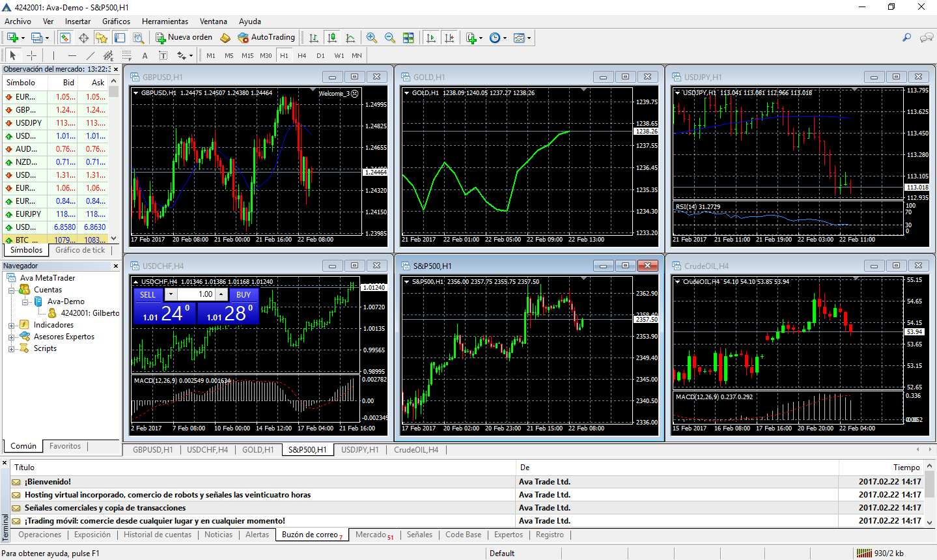Select the horizontal line drawing tool
The height and width of the screenshot is (560, 937).
point(72,55)
